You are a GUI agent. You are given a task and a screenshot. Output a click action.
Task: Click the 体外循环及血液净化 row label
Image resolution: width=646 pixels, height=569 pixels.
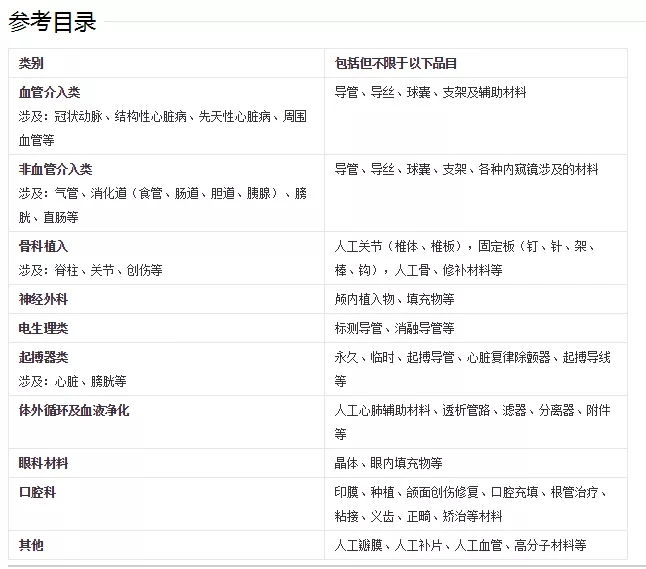(x=74, y=410)
